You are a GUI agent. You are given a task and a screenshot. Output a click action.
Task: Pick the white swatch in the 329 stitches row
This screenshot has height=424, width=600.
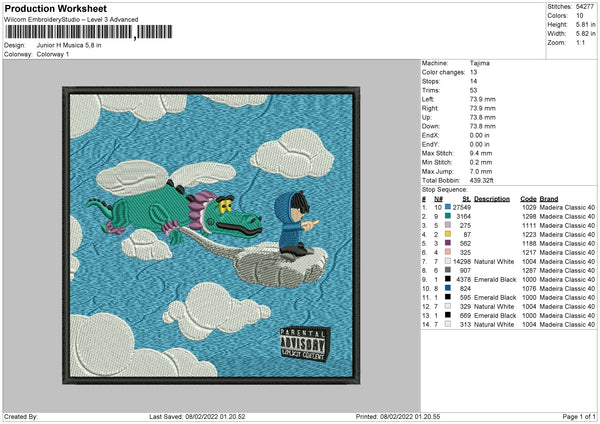448,306
